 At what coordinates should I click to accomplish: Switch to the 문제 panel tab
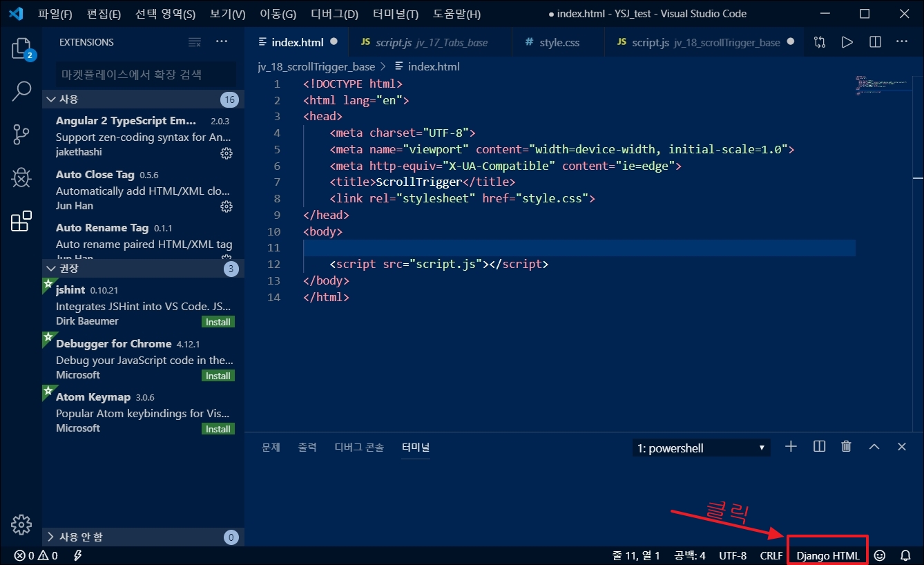click(x=271, y=447)
